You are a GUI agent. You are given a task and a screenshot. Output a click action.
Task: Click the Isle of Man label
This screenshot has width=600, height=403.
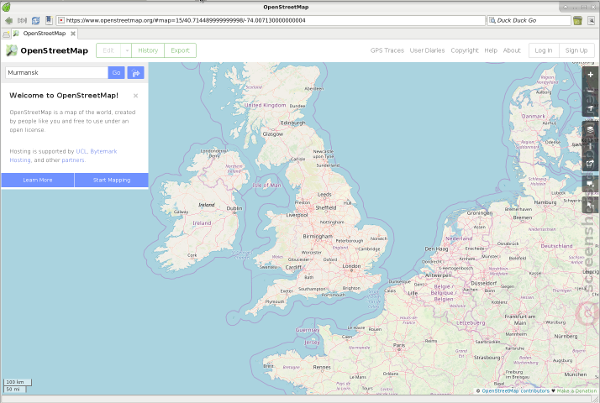pyautogui.click(x=267, y=185)
